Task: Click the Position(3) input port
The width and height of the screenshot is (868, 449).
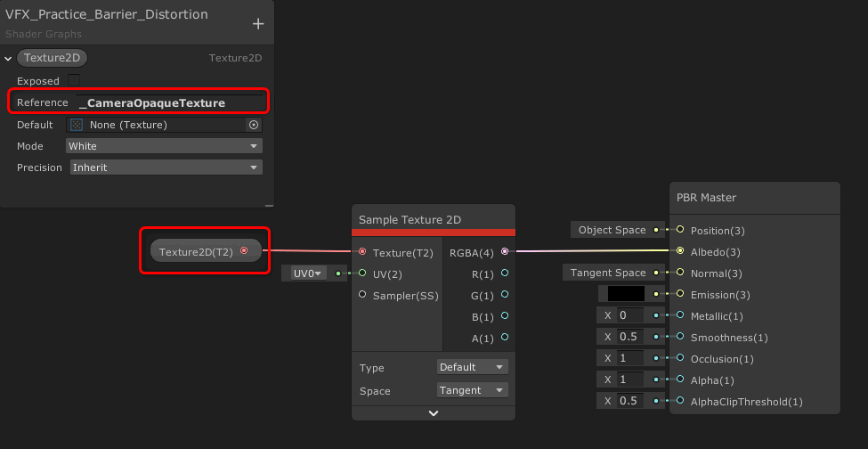Action: pyautogui.click(x=680, y=229)
